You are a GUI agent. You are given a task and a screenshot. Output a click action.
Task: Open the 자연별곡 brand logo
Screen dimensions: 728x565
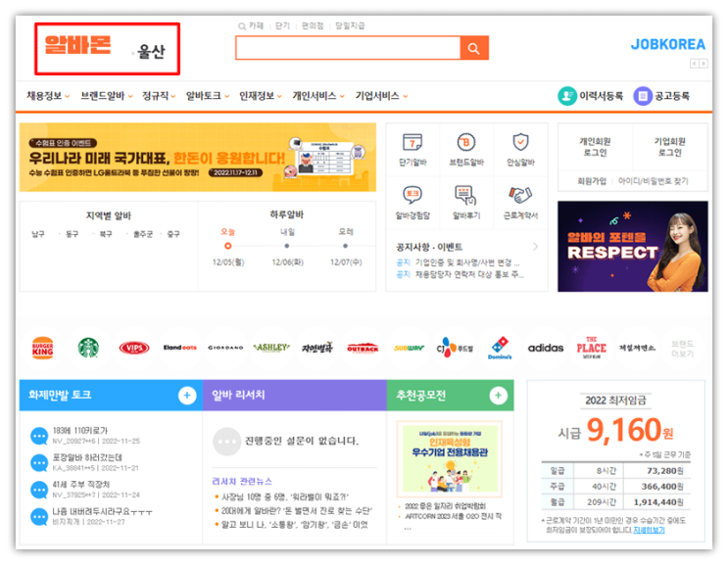click(x=317, y=348)
